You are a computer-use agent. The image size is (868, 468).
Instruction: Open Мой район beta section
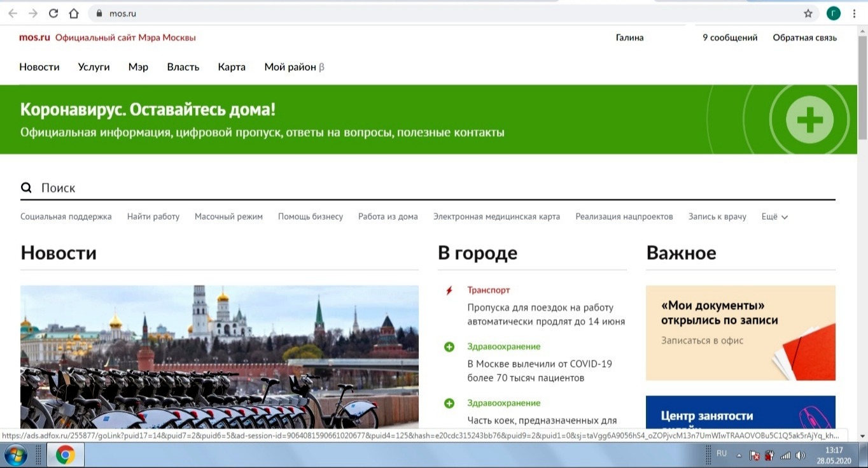295,67
